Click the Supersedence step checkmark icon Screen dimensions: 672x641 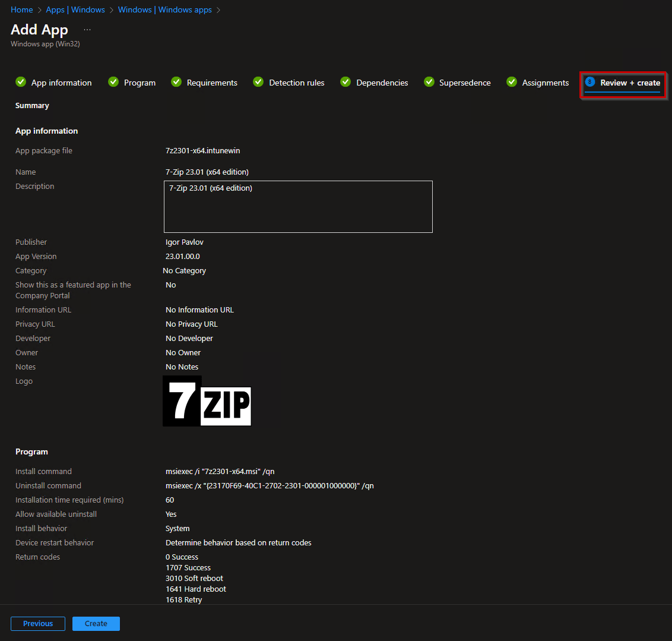pyautogui.click(x=429, y=82)
